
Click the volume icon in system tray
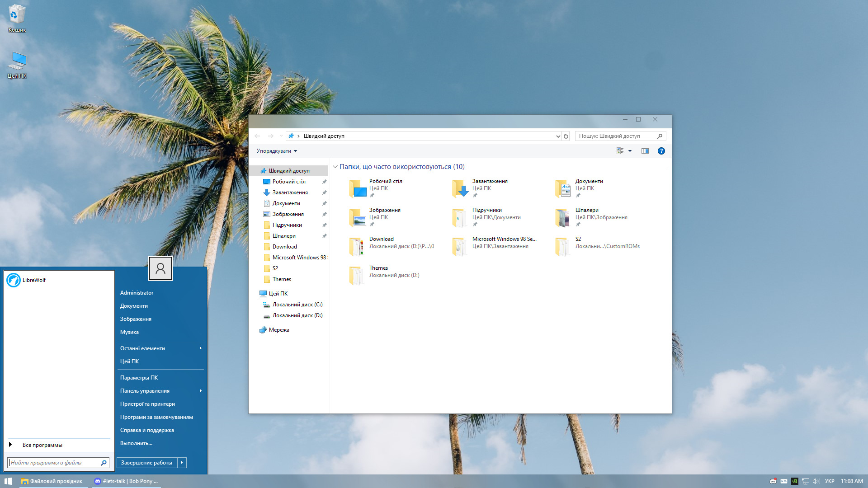pos(816,481)
